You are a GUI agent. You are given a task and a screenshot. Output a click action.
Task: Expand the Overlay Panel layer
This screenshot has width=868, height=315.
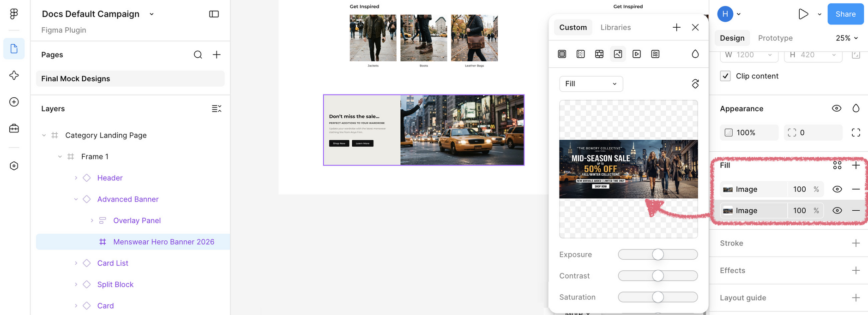click(92, 220)
